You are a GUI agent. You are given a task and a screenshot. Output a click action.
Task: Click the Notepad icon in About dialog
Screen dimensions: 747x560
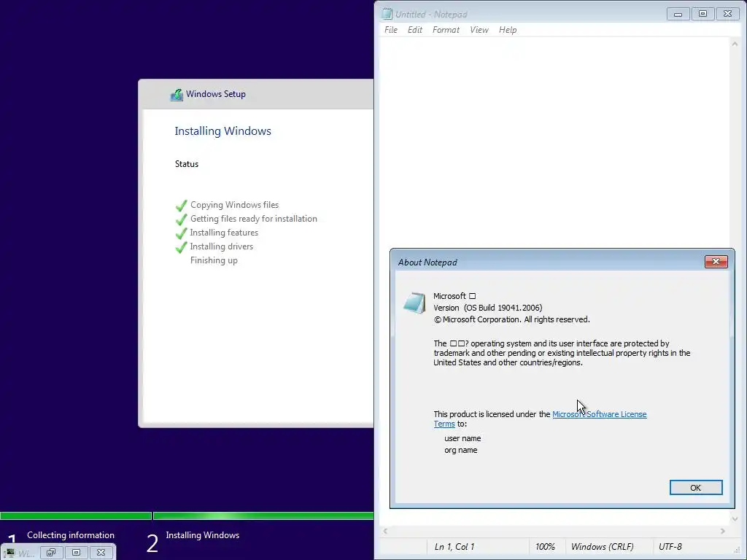[414, 303]
